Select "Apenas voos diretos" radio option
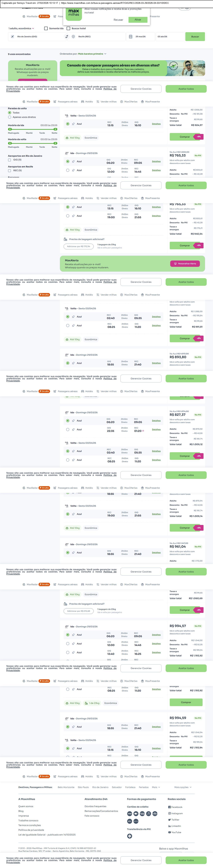This screenshot has width=213, height=868. click(x=9, y=117)
